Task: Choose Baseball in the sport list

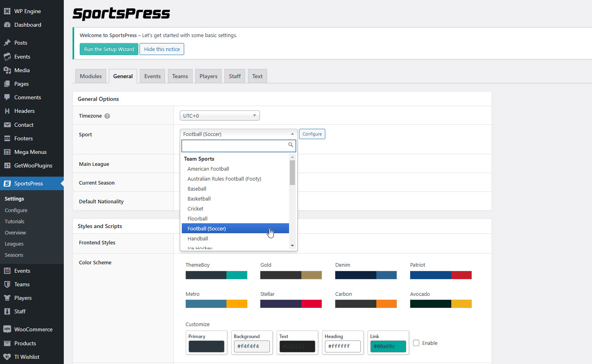Action: [235, 189]
